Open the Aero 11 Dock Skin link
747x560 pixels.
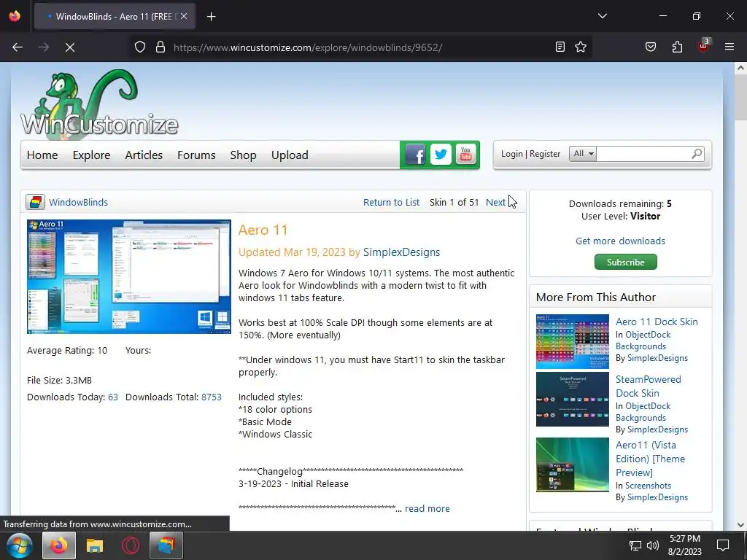point(657,322)
